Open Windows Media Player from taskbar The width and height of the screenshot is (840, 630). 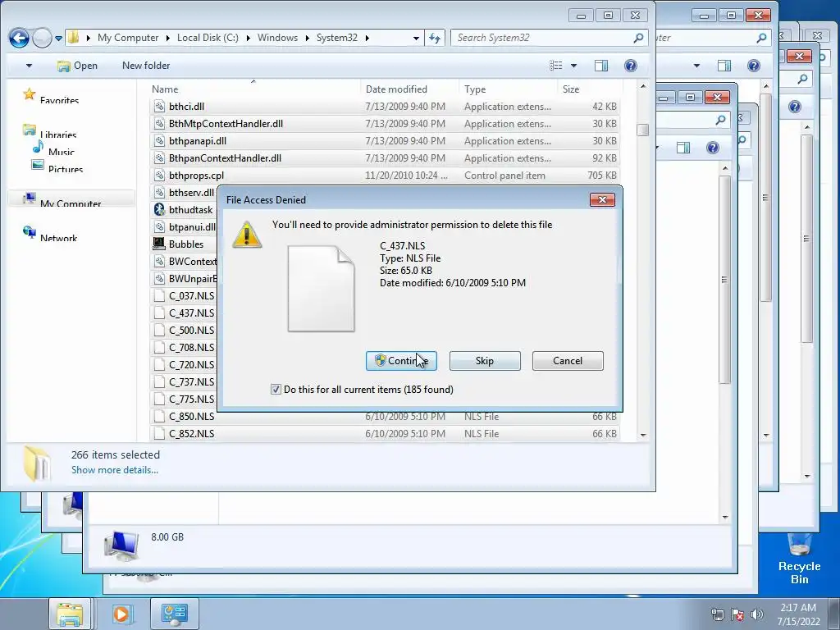(121, 614)
